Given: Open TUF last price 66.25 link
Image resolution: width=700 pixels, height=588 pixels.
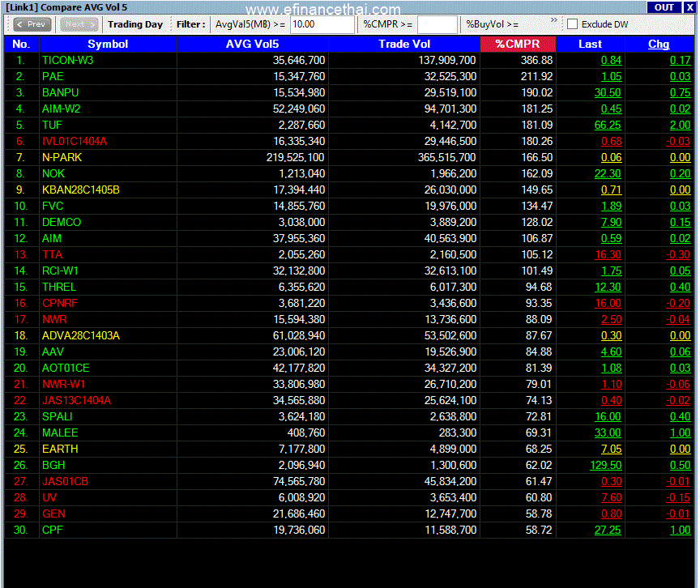Looking at the screenshot, I should click(608, 125).
